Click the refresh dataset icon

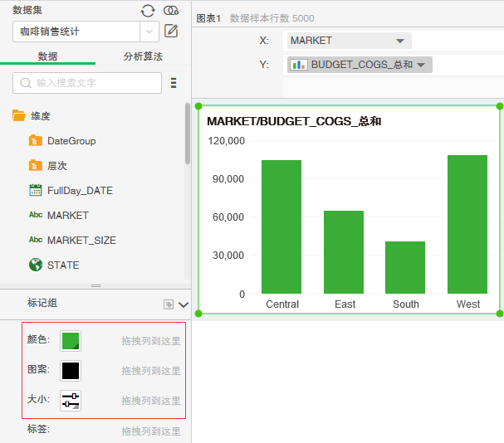tap(148, 11)
